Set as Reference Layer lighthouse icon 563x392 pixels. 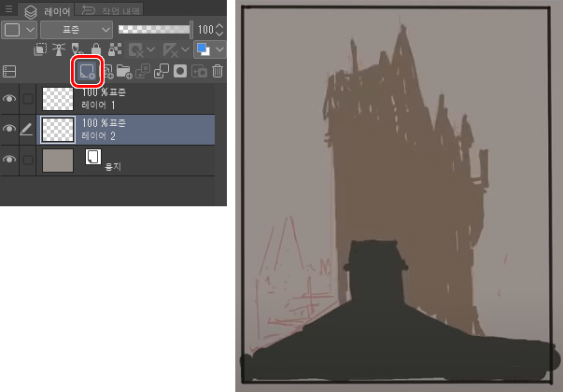coord(58,50)
